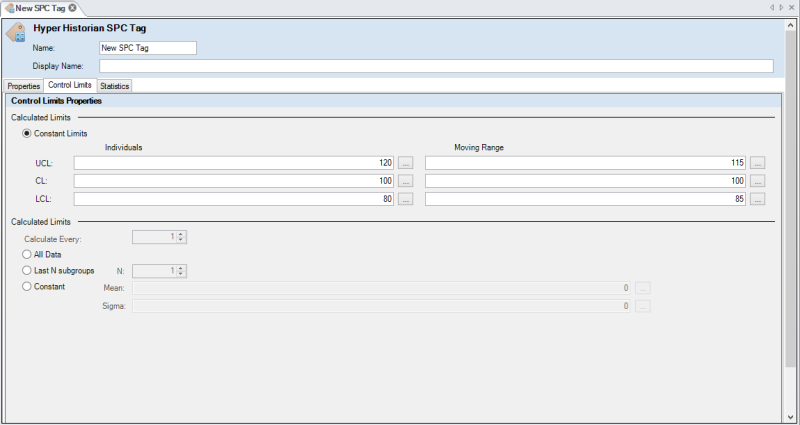The width and height of the screenshot is (800, 425).
Task: Click the N subgroups spinner arrows
Action: point(182,270)
